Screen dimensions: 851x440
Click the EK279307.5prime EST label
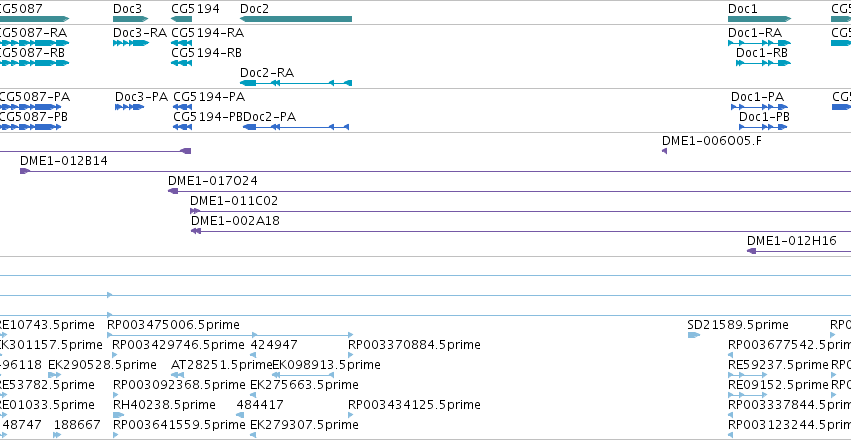pyautogui.click(x=304, y=425)
